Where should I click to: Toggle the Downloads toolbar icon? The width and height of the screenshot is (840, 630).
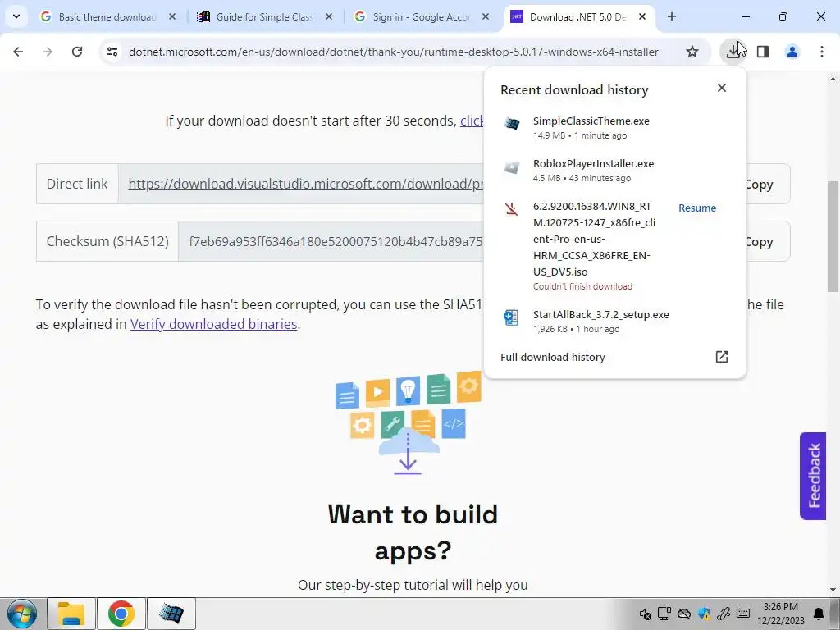coord(733,52)
